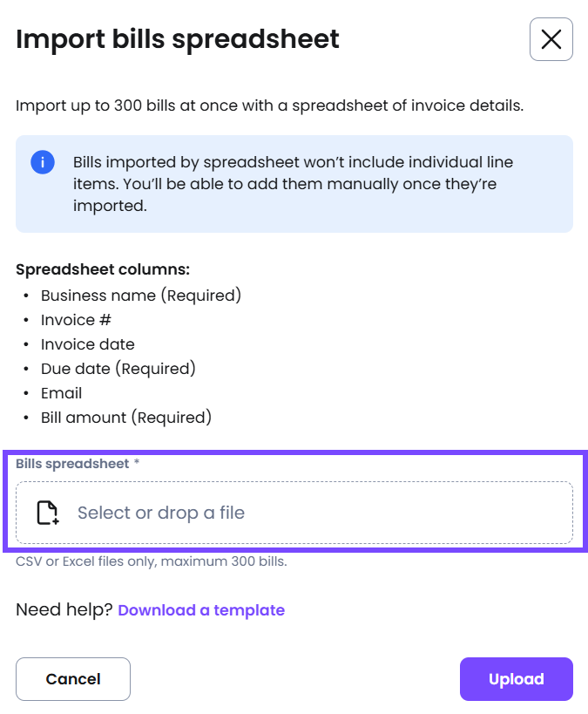Click the 'Need help?' text

pos(64,609)
